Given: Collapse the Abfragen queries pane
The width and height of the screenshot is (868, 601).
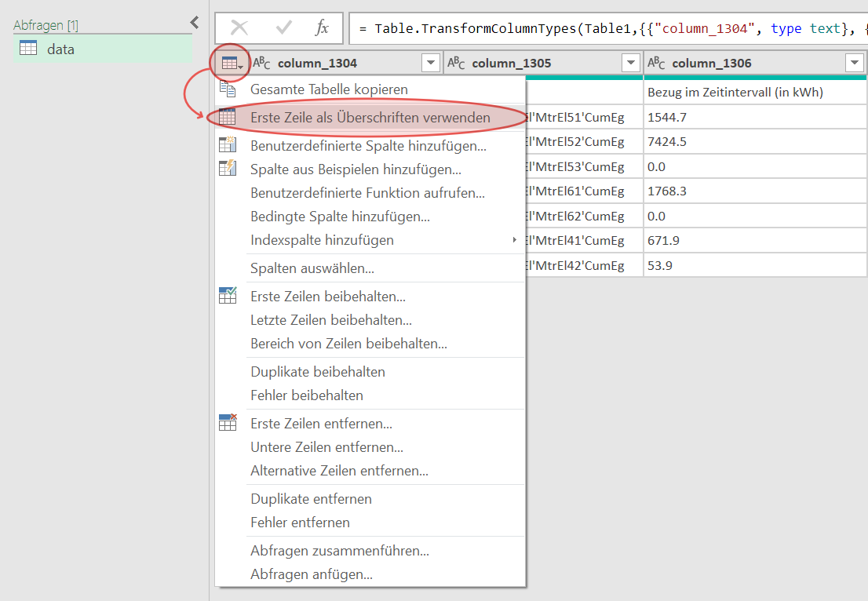Looking at the screenshot, I should pos(195,23).
